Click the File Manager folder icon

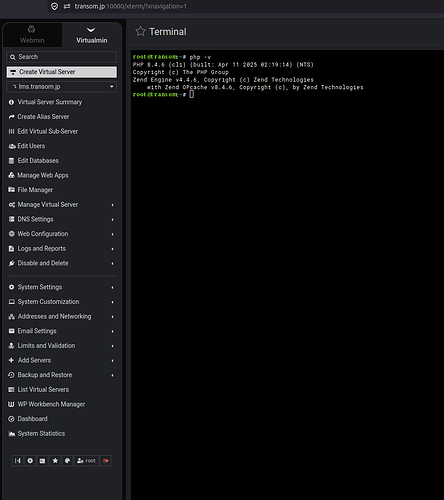click(x=11, y=190)
